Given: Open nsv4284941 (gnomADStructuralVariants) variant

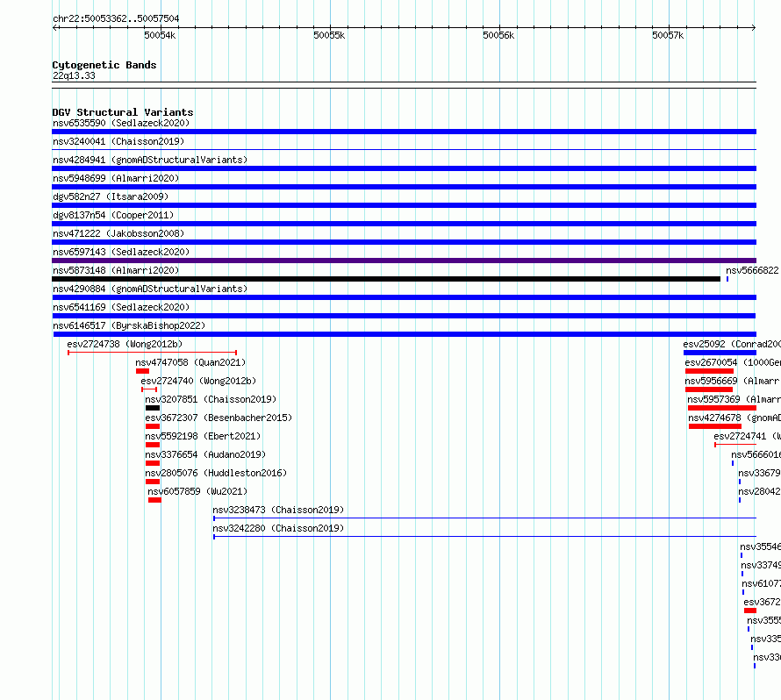Looking at the screenshot, I should (x=150, y=160).
